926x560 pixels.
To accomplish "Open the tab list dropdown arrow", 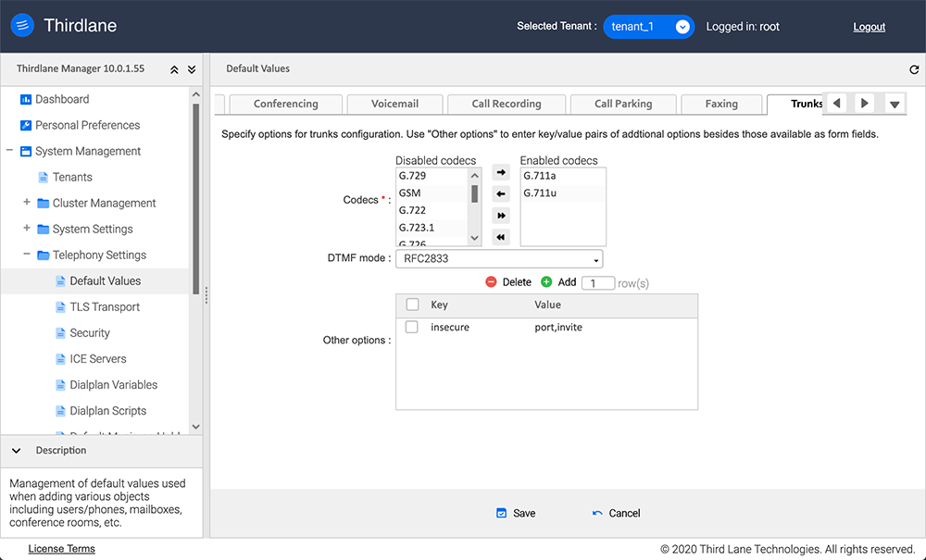I will click(895, 104).
